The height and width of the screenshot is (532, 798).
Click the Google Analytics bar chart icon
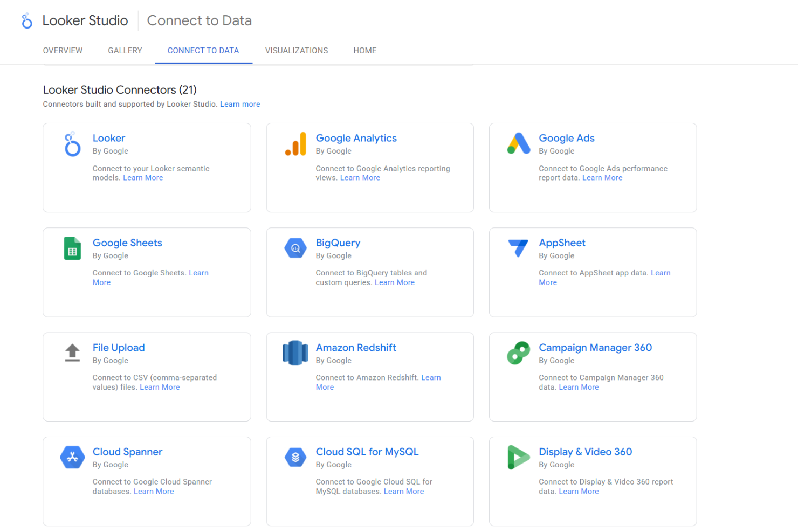click(x=295, y=144)
